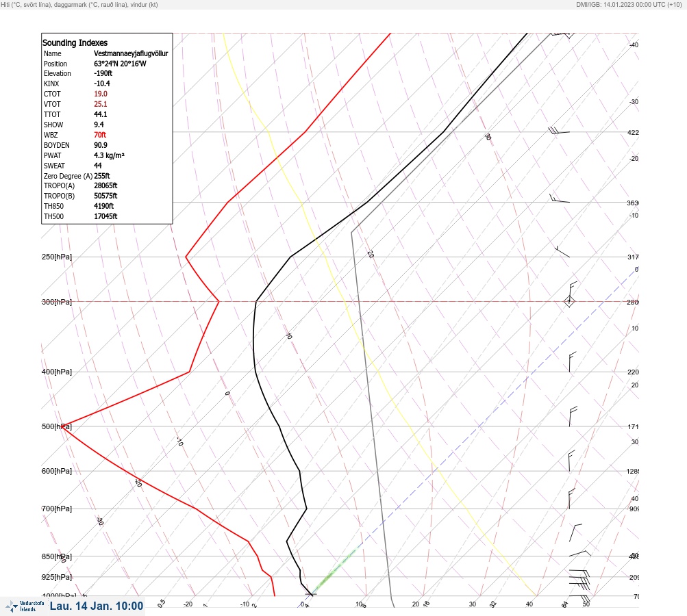Click the wind barb at the 700 hPa level

pos(571,499)
